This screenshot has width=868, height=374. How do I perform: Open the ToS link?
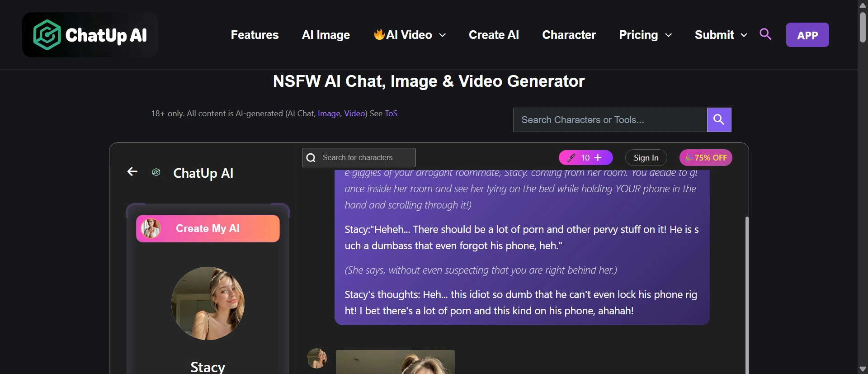click(391, 114)
